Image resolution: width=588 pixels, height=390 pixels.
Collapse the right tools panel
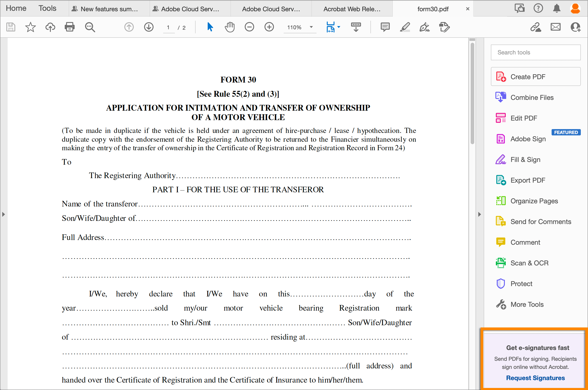(479, 214)
